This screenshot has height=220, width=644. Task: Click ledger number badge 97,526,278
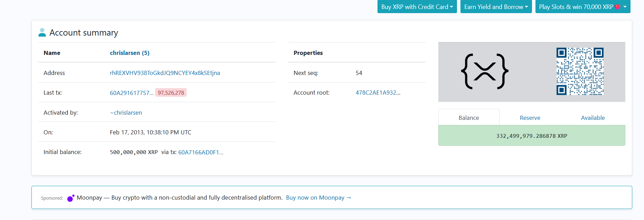click(x=171, y=93)
